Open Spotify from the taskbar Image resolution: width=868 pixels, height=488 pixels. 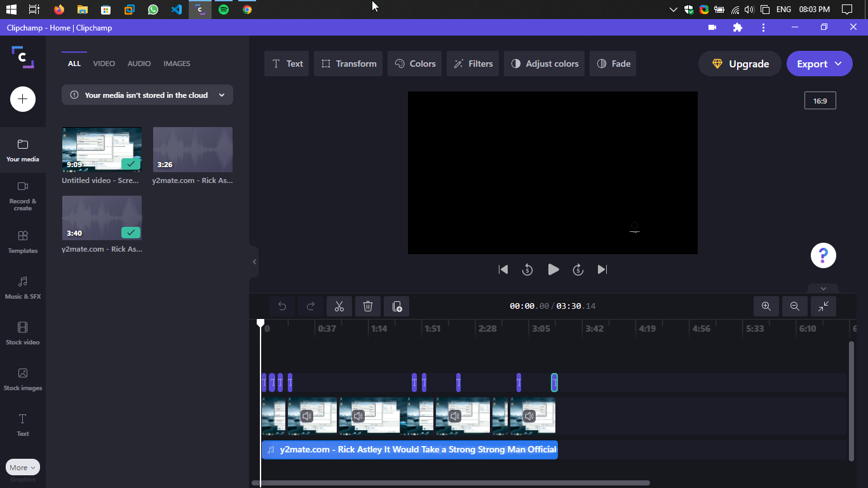(x=224, y=10)
